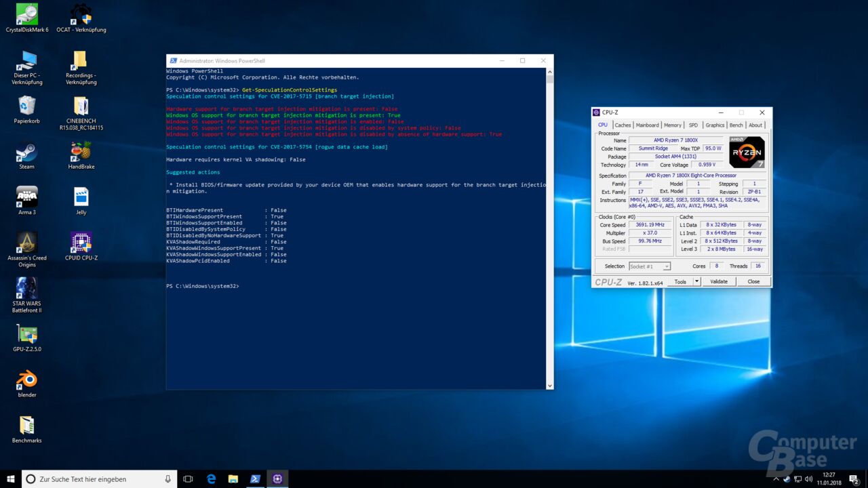Viewport: 868px width, 488px height.
Task: Minimize the CPU-Z window
Action: 720,113
